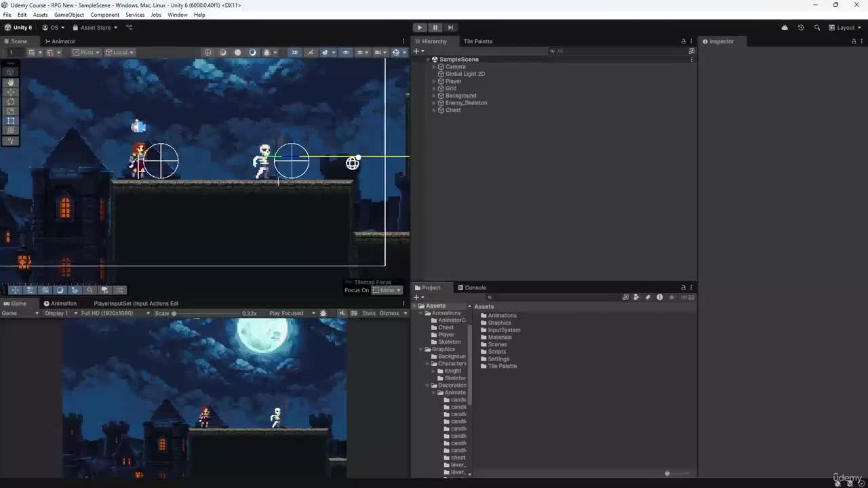868x488 pixels.
Task: Toggle Hierarchy panel lock icon
Action: click(683, 41)
